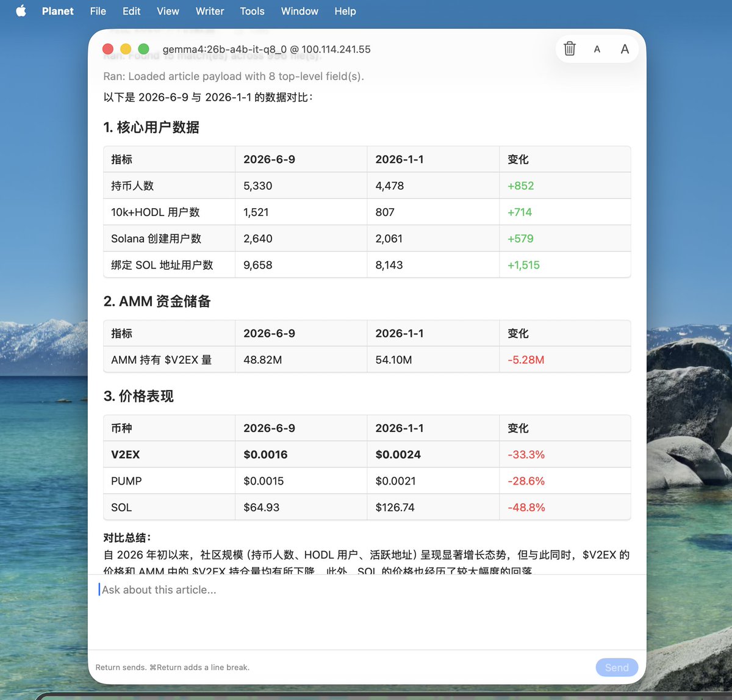Click the change value +852
The image size is (732, 700).
pyautogui.click(x=520, y=186)
